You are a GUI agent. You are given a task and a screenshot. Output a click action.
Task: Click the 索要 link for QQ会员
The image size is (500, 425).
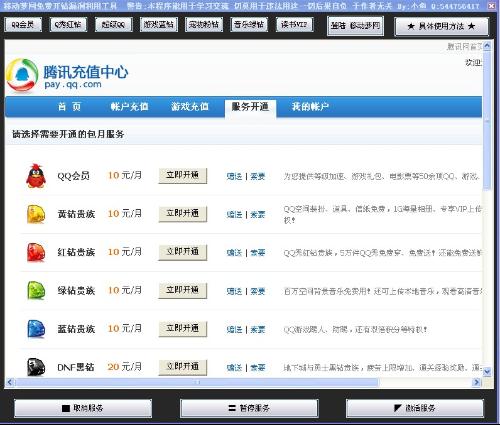click(x=257, y=176)
